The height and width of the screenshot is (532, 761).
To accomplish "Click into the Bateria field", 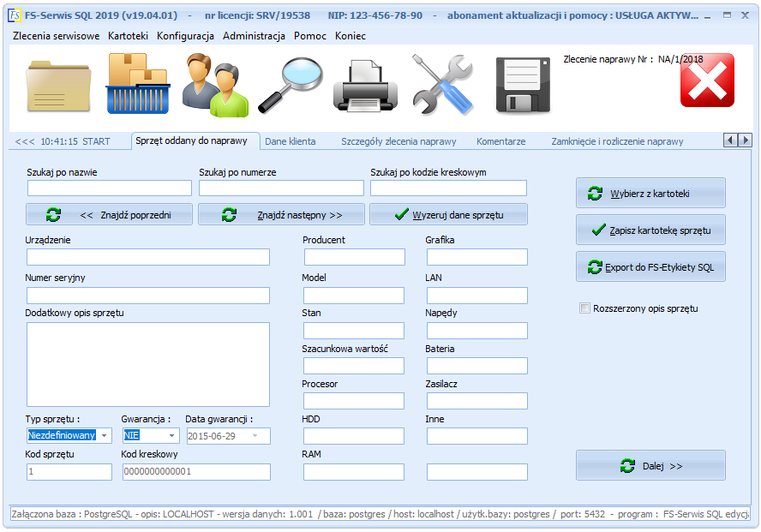I will pyautogui.click(x=477, y=366).
